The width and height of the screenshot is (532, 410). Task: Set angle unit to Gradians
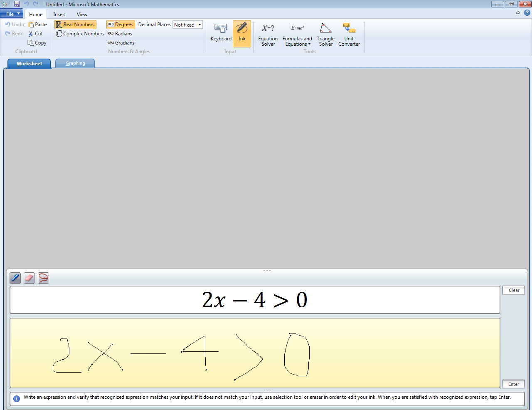pos(121,43)
